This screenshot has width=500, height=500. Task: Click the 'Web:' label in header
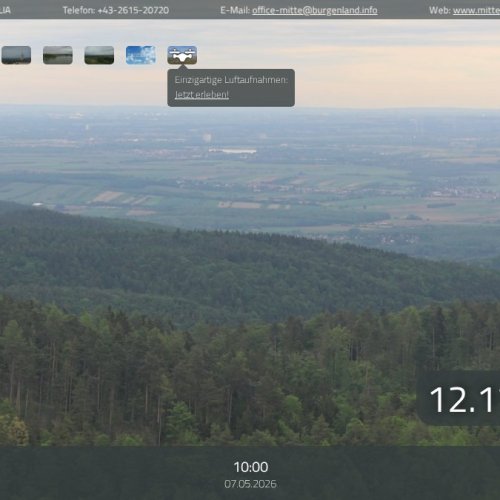point(440,10)
